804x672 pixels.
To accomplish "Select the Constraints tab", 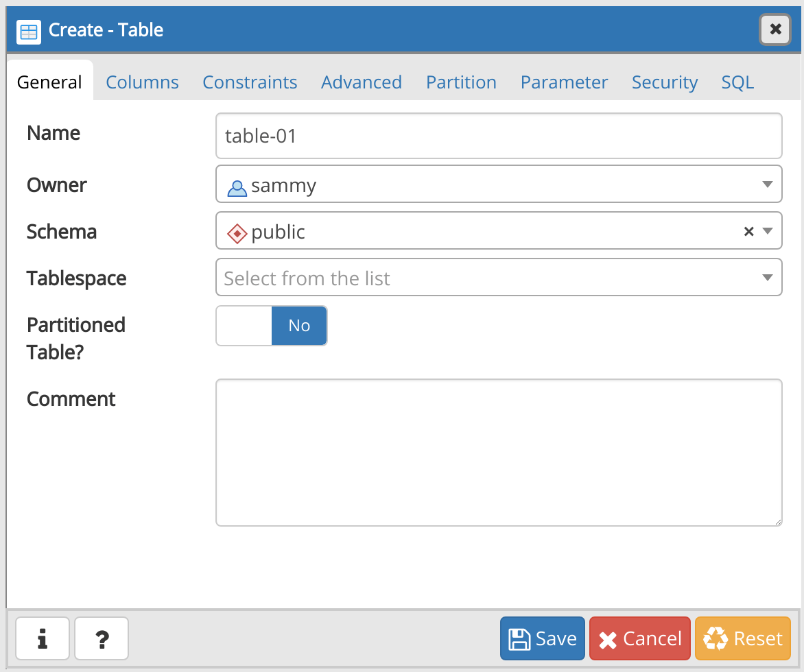I will (250, 82).
